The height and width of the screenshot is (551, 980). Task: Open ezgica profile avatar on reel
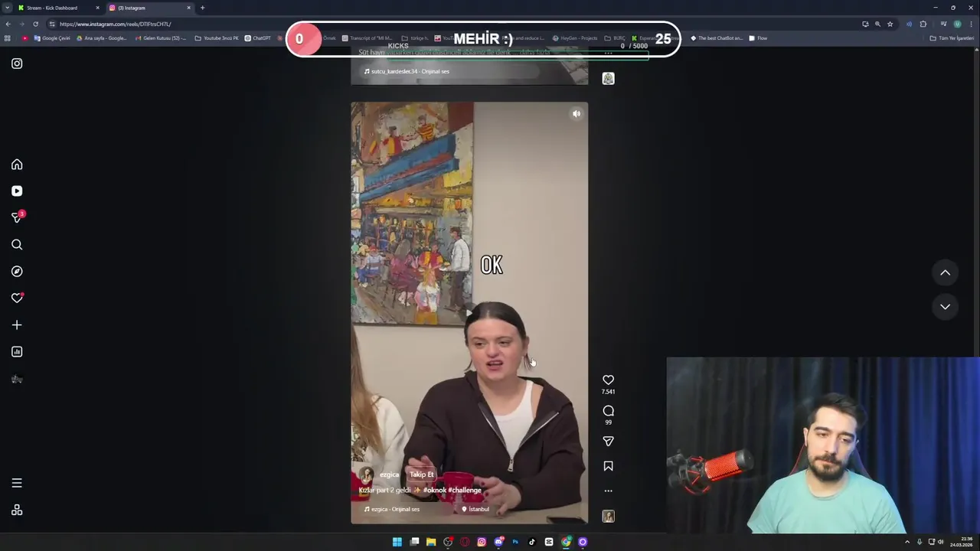point(367,475)
